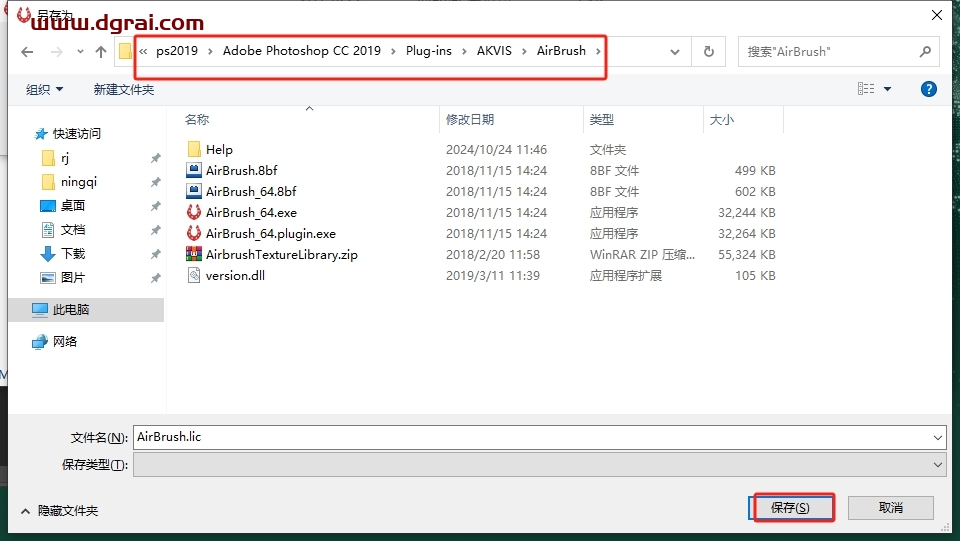The height and width of the screenshot is (541, 960).
Task: Select AKVIS breadcrumb segment
Action: pos(494,51)
